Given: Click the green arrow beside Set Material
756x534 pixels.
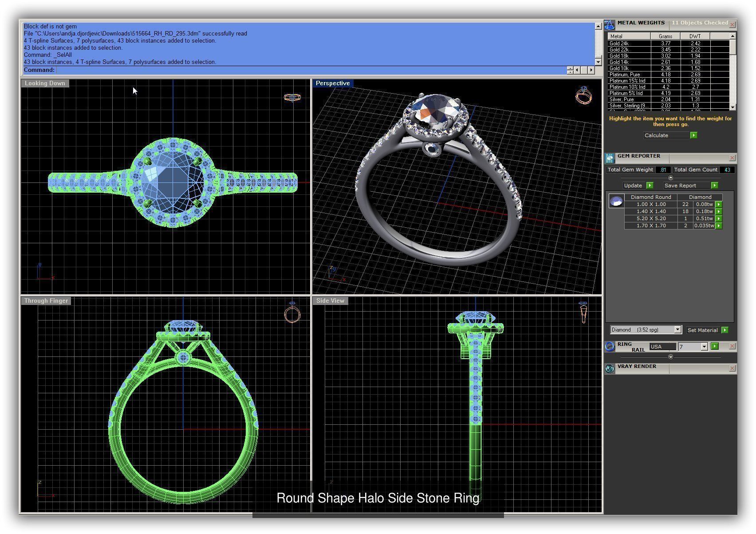Looking at the screenshot, I should 724,330.
